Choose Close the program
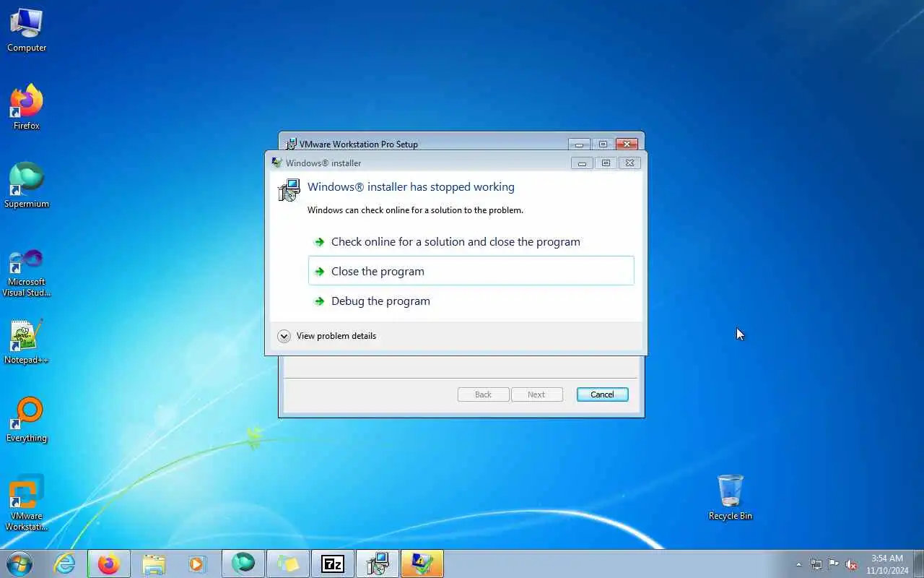The height and width of the screenshot is (578, 924). coord(471,271)
